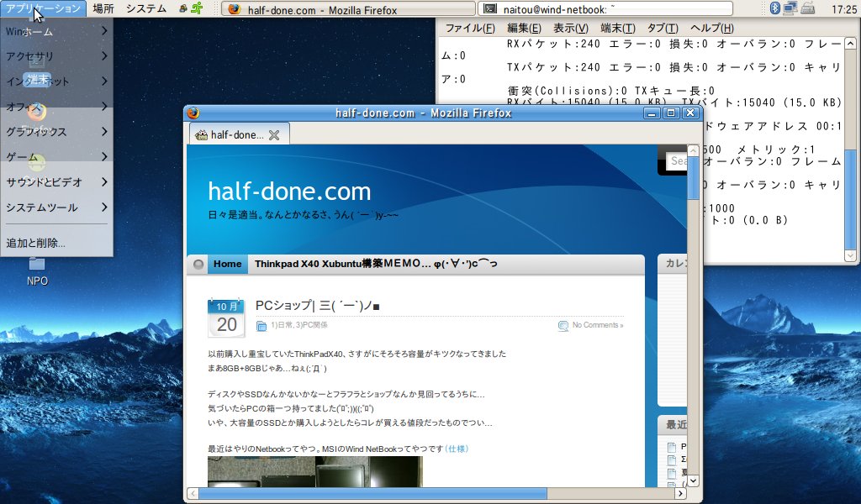The width and height of the screenshot is (861, 504).
Task: Click the 17:25 clock in the panel
Action: (844, 8)
